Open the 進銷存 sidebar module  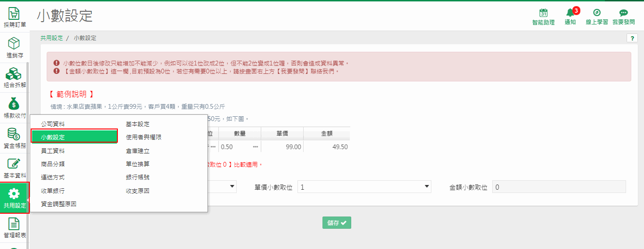[14, 48]
